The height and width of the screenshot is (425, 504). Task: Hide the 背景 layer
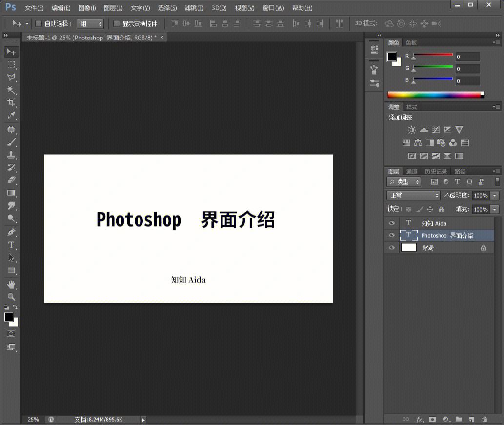click(392, 248)
